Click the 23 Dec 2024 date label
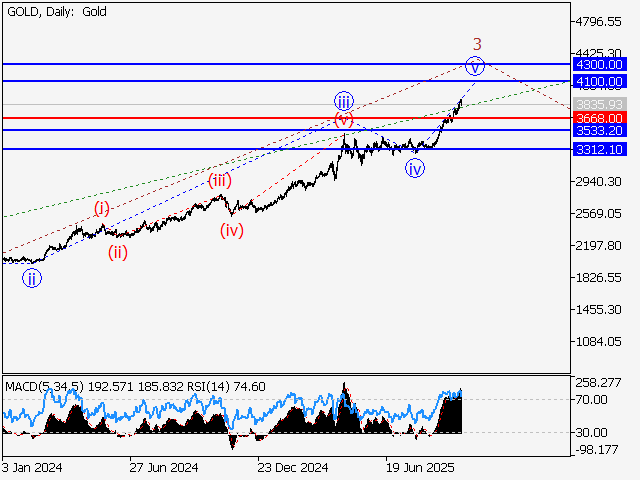 click(292, 467)
